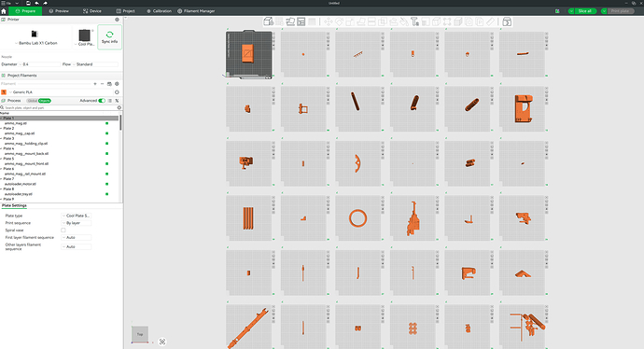This screenshot has width=644, height=349.
Task: Click the Auto orient toolbar icon
Action: point(290,21)
